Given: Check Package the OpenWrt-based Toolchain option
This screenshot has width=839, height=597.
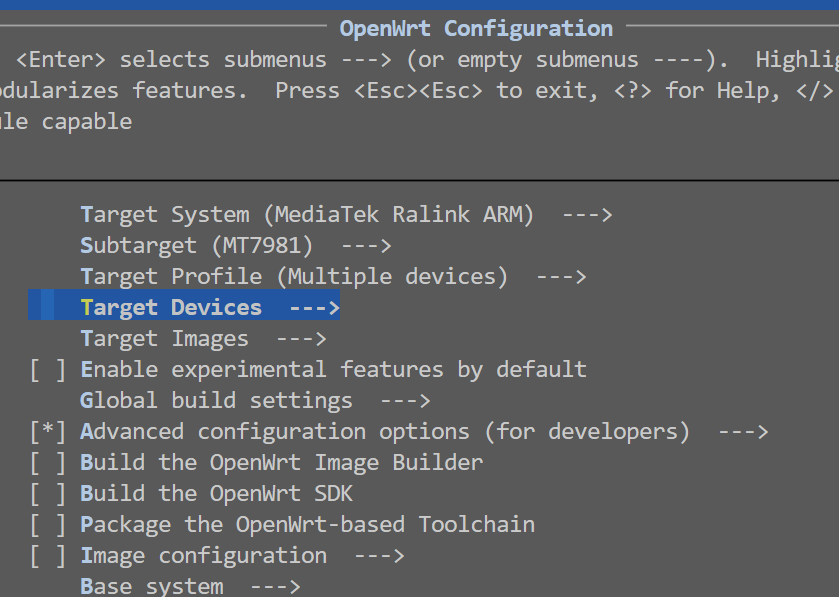Looking at the screenshot, I should click(x=48, y=525).
